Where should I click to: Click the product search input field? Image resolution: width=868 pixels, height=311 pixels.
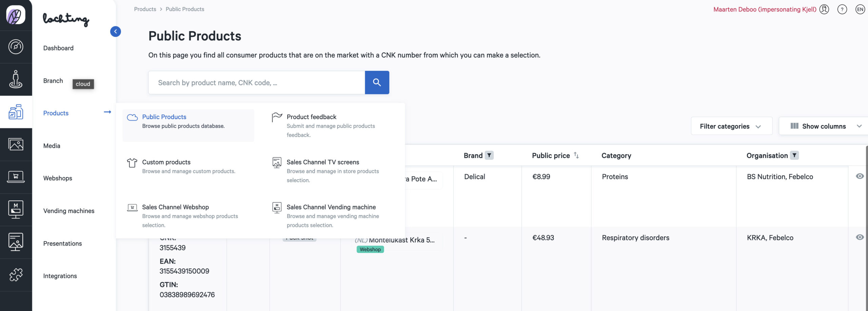click(x=256, y=82)
